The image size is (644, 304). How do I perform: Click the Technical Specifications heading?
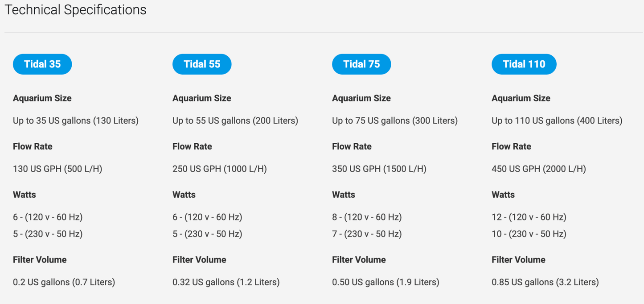[x=75, y=10]
